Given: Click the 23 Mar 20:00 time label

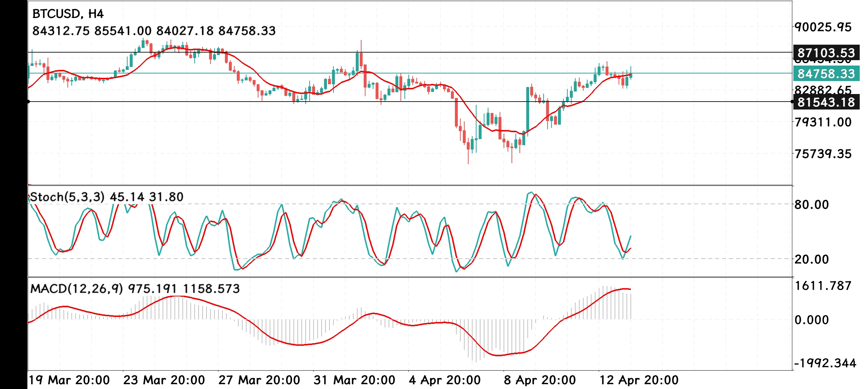Looking at the screenshot, I should coord(164,380).
